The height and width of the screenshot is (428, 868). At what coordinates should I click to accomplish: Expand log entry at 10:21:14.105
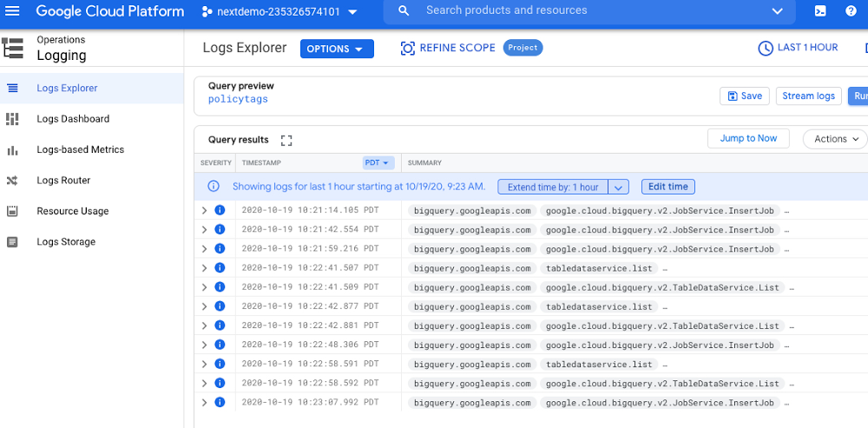click(204, 210)
